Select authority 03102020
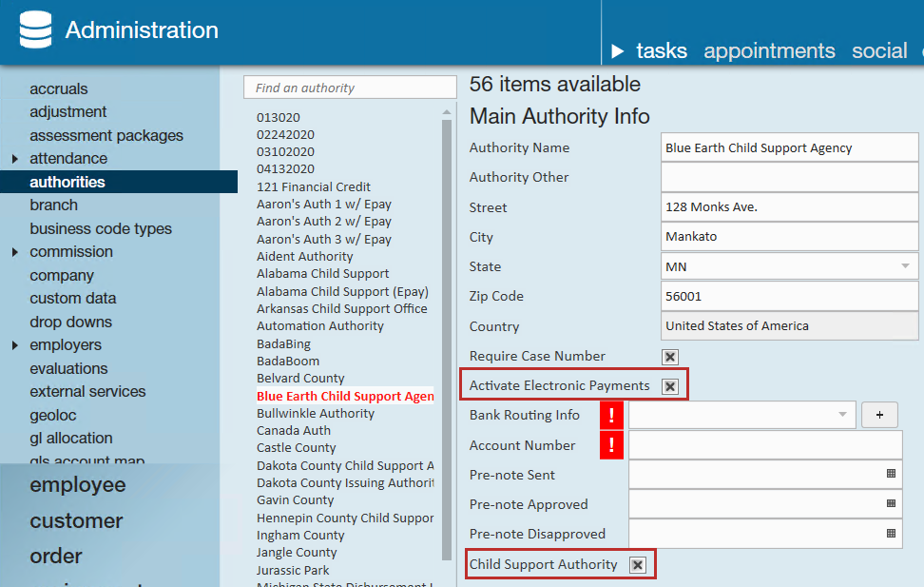Image resolution: width=924 pixels, height=587 pixels. coord(285,151)
